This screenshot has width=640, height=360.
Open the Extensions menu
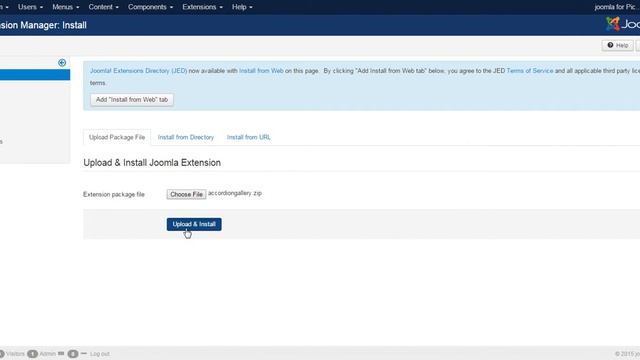[202, 7]
